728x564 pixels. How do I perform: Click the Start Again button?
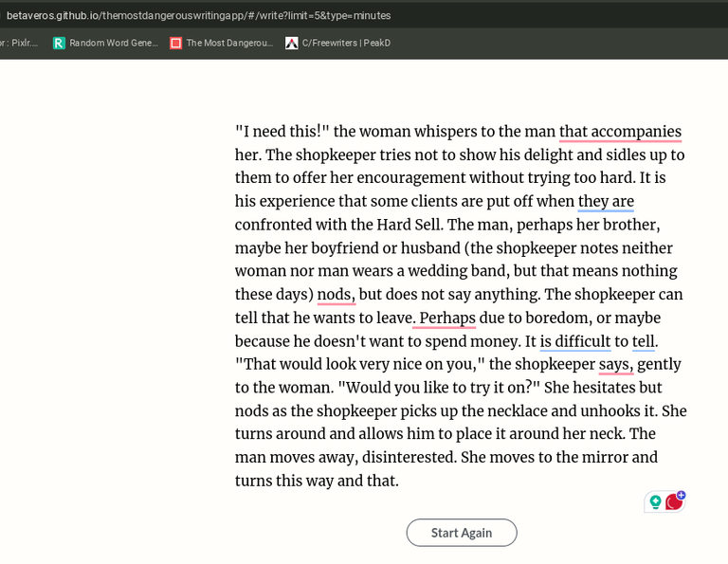462,533
